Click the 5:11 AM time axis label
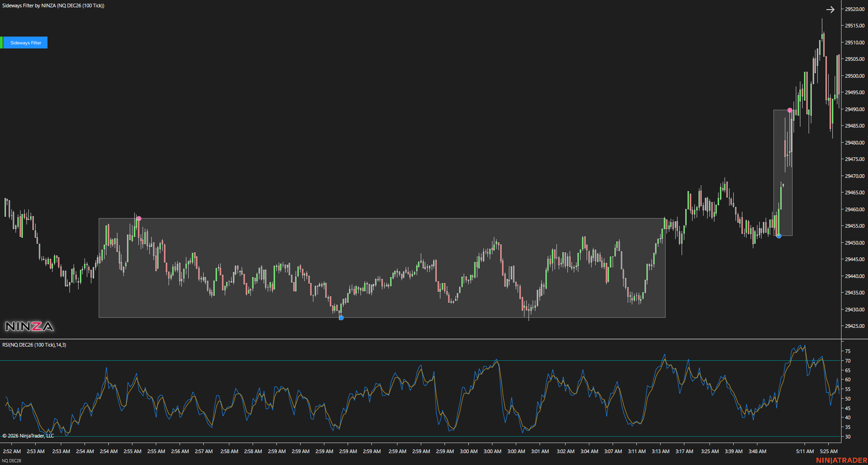The image size is (868, 465). tap(805, 451)
